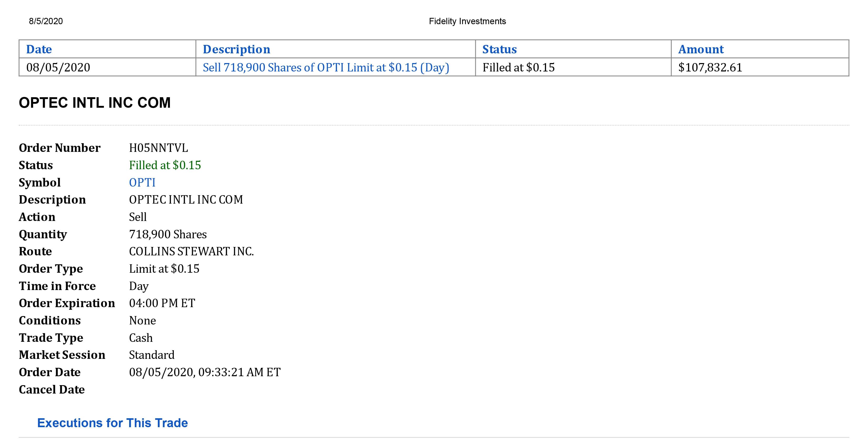Image resolution: width=868 pixels, height=439 pixels.
Task: Click the Date column header
Action: click(x=39, y=49)
